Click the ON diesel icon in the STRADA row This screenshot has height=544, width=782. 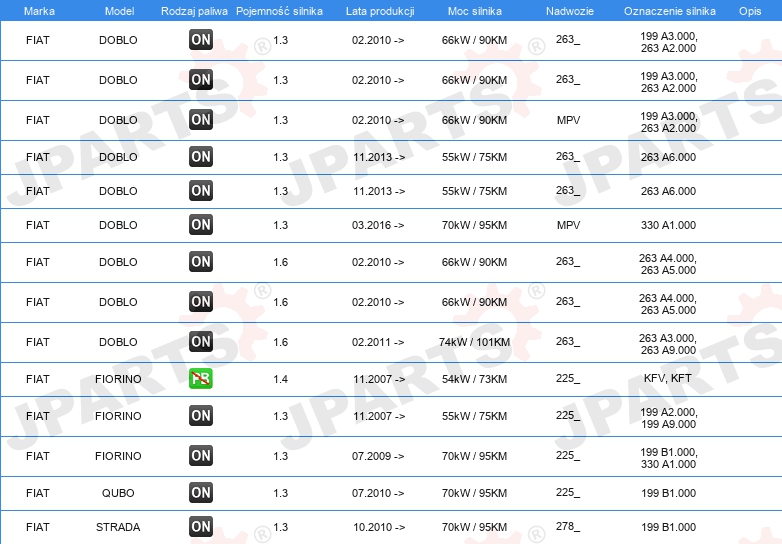point(201,527)
